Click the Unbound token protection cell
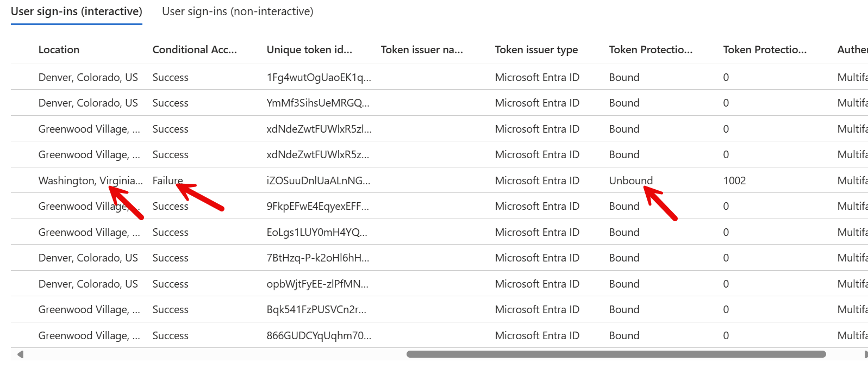The height and width of the screenshot is (374, 868). [631, 180]
